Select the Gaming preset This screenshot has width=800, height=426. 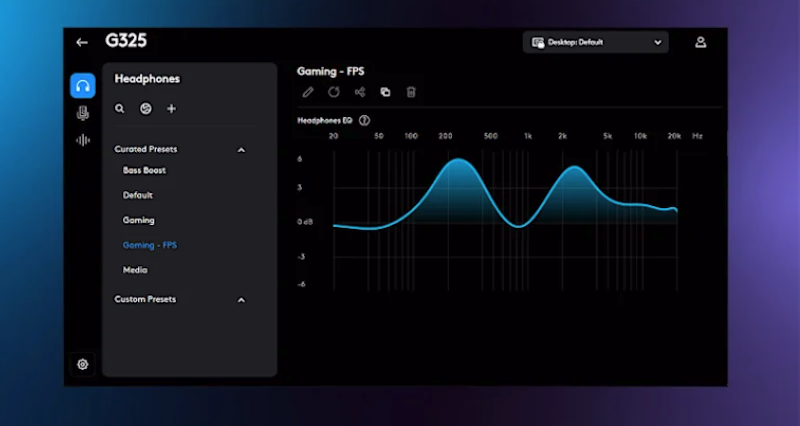(x=138, y=220)
